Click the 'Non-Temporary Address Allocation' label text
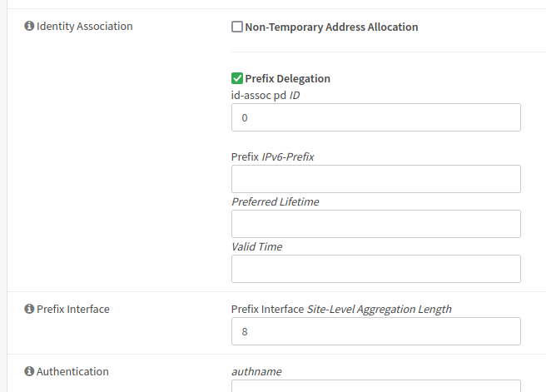546x392 pixels. [331, 27]
